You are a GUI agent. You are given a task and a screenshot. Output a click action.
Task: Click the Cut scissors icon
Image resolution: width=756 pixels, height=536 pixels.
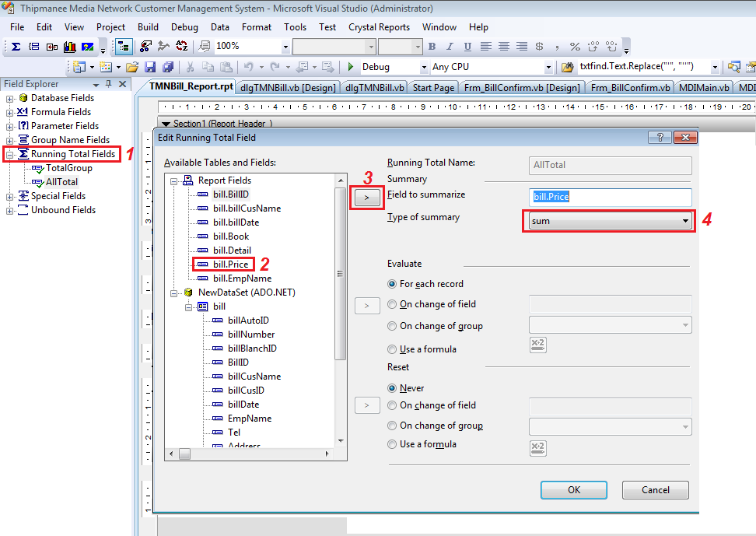pos(190,67)
